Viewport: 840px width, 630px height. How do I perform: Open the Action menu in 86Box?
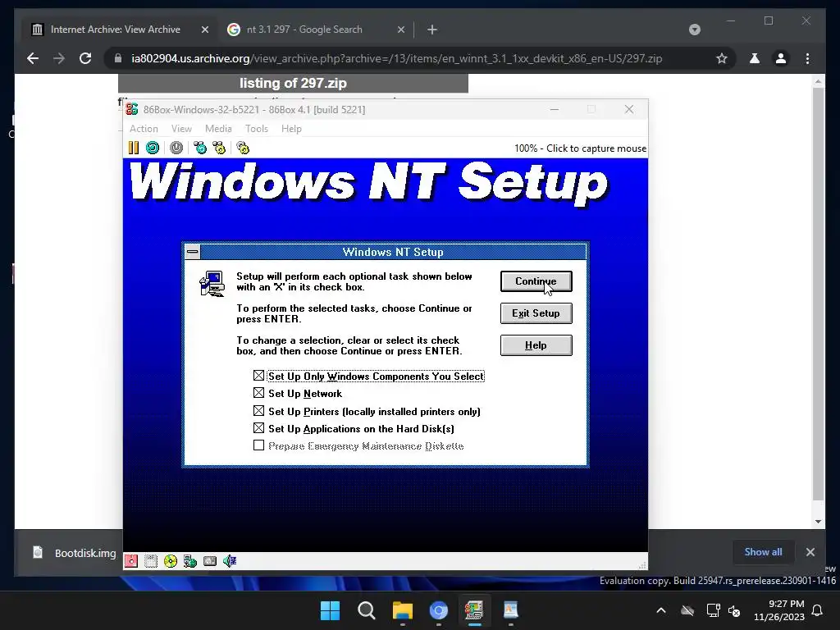[x=144, y=129]
